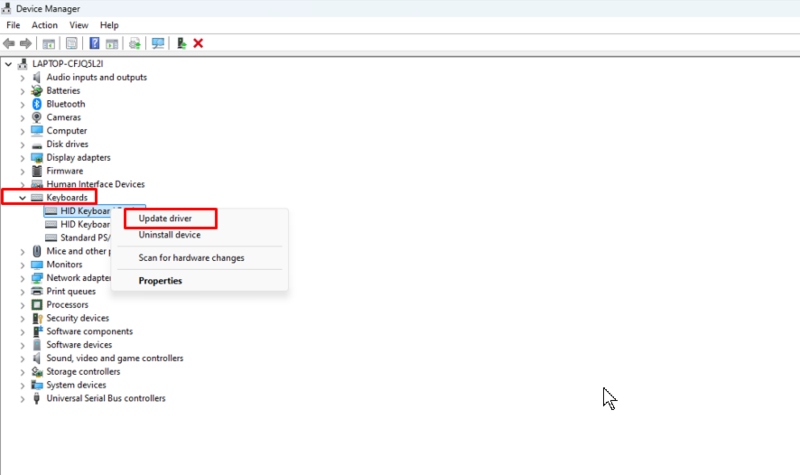Screen dimensions: 800x475
Task: Click the Bluetooth category icon
Action: [37, 104]
